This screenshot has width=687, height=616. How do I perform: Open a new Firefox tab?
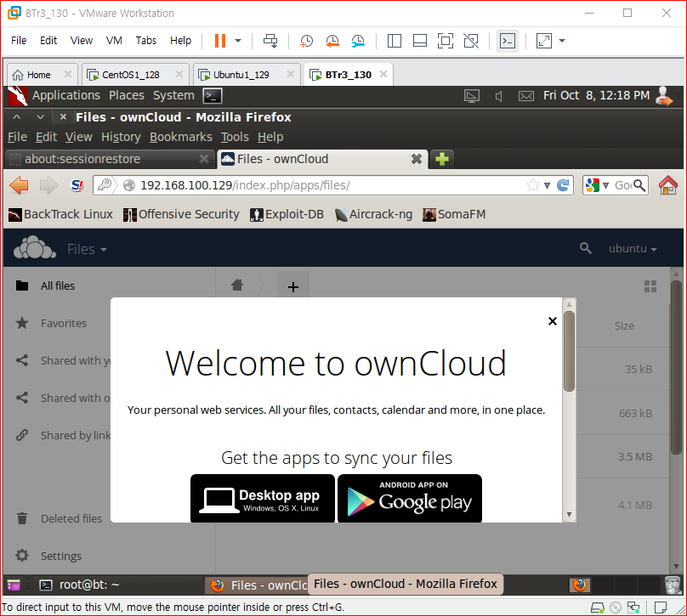coord(442,159)
